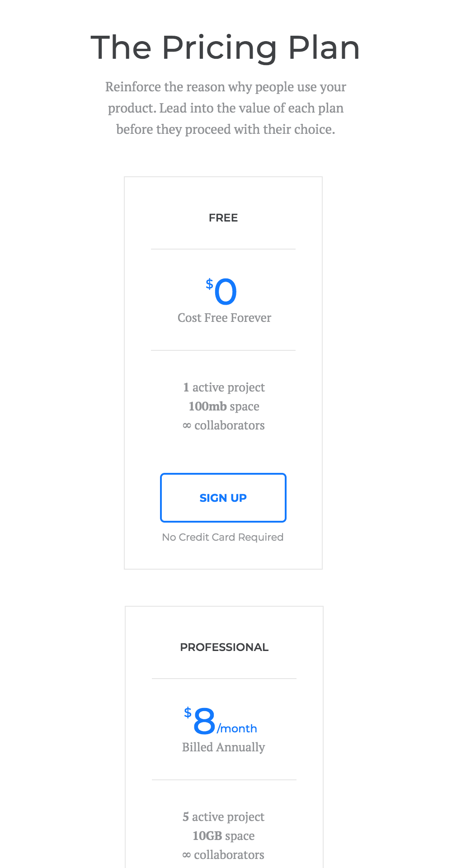This screenshot has width=452, height=868.
Task: Click the '5 active project' feature line
Action: [223, 817]
